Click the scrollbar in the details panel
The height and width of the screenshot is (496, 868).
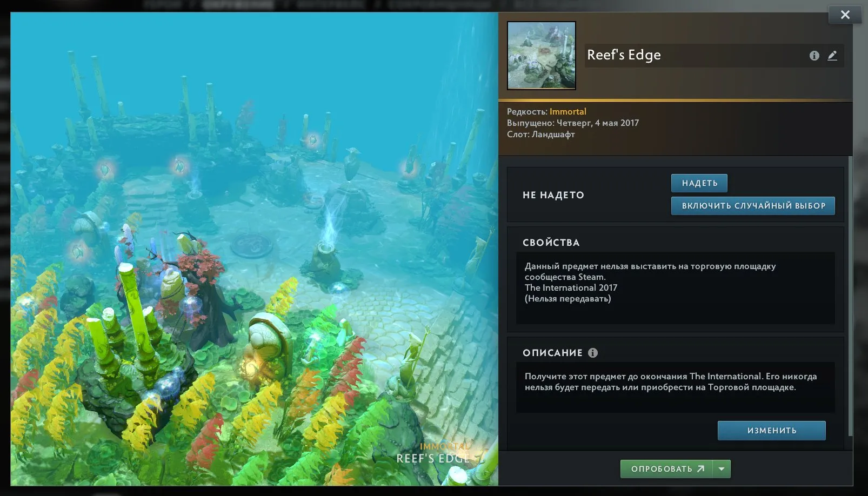coord(851,296)
